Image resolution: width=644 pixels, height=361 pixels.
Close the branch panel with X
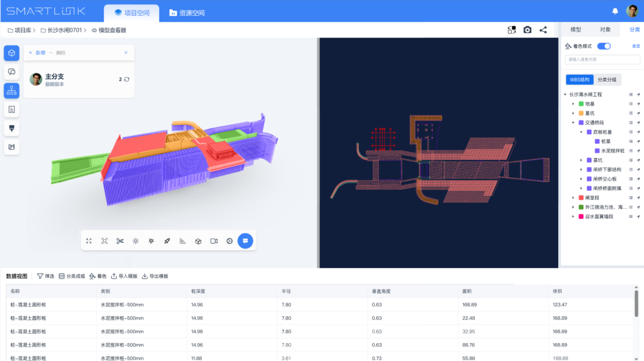pos(126,53)
